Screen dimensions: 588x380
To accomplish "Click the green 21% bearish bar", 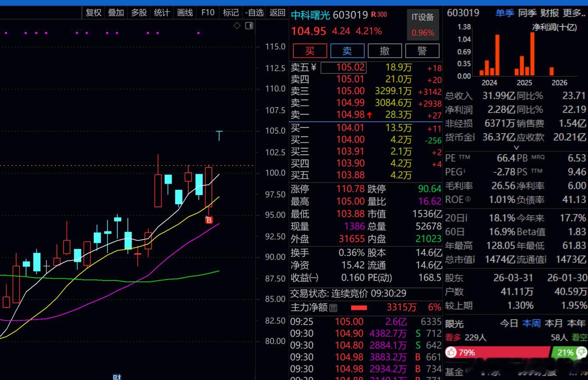I will [569, 352].
